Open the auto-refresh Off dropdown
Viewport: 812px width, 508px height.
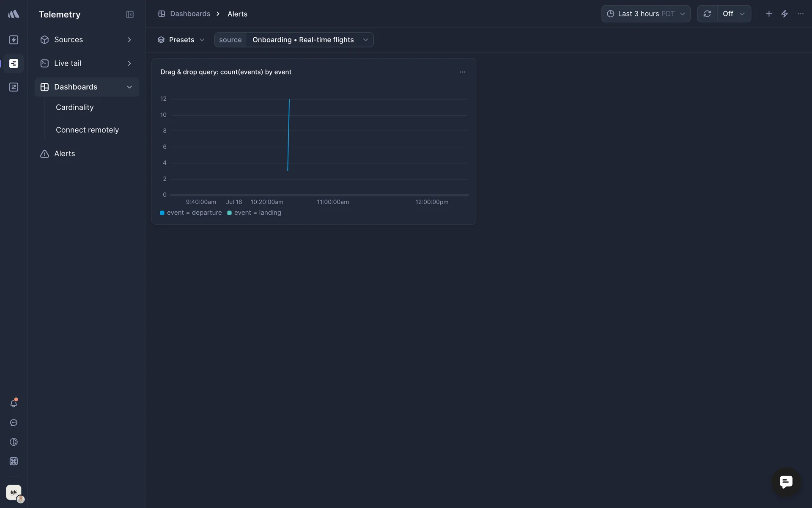coord(734,14)
